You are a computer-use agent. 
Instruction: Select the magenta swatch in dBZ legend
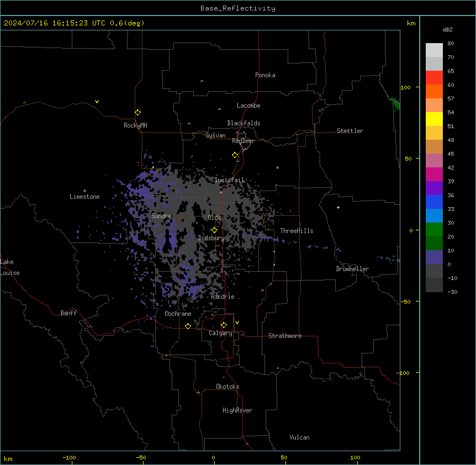434,174
